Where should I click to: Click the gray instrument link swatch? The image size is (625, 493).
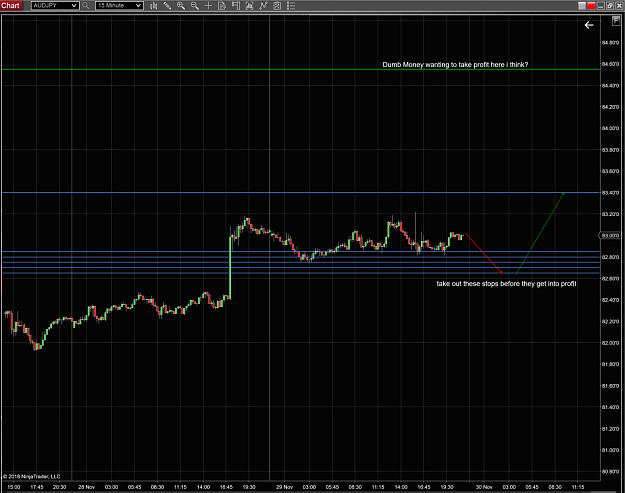tap(582, 6)
